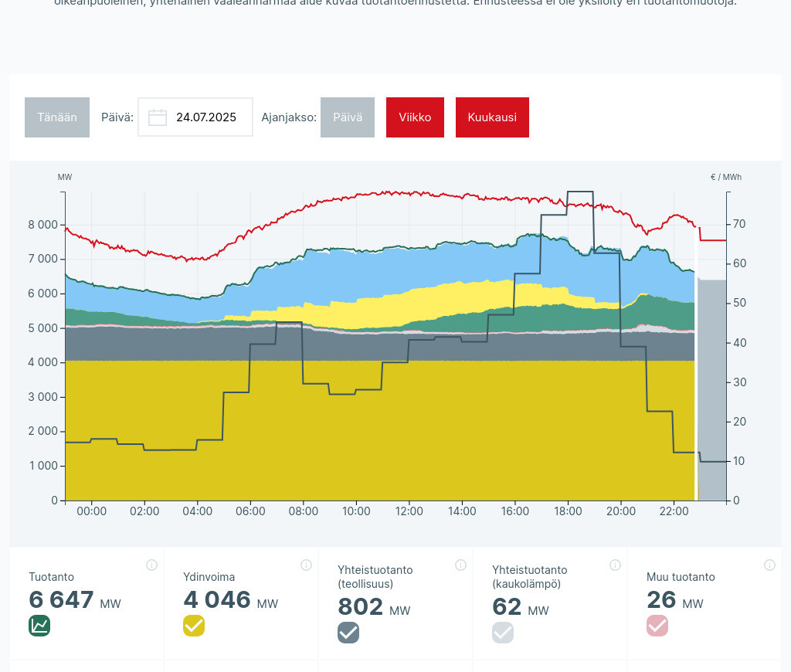Click the Tänään button
This screenshot has width=791, height=672.
coord(57,117)
